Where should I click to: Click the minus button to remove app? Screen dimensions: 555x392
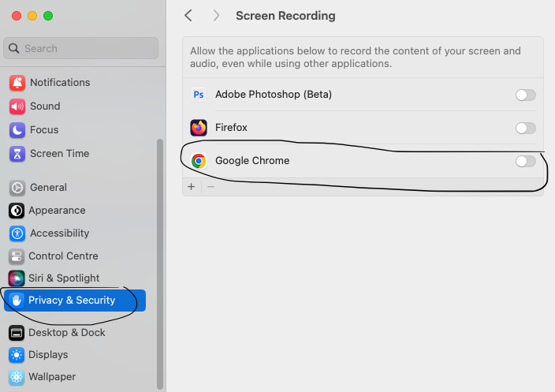point(210,187)
